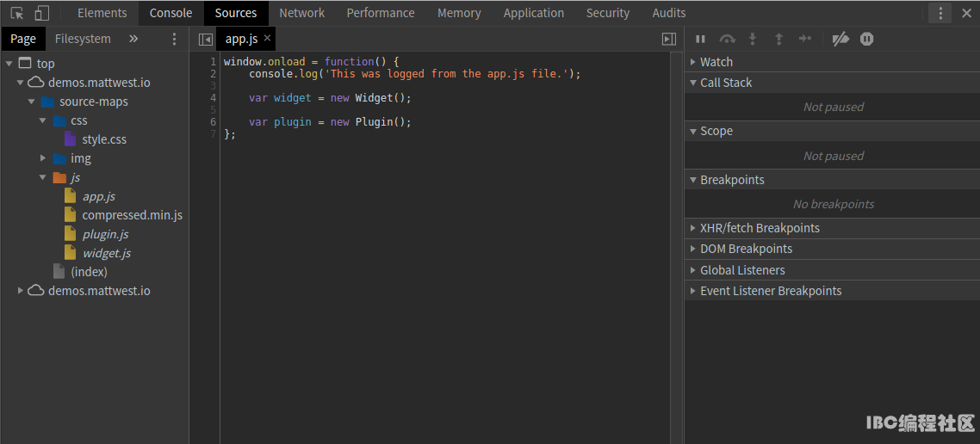Click the step out of function icon
Viewport: 980px width, 444px height.
(x=778, y=39)
